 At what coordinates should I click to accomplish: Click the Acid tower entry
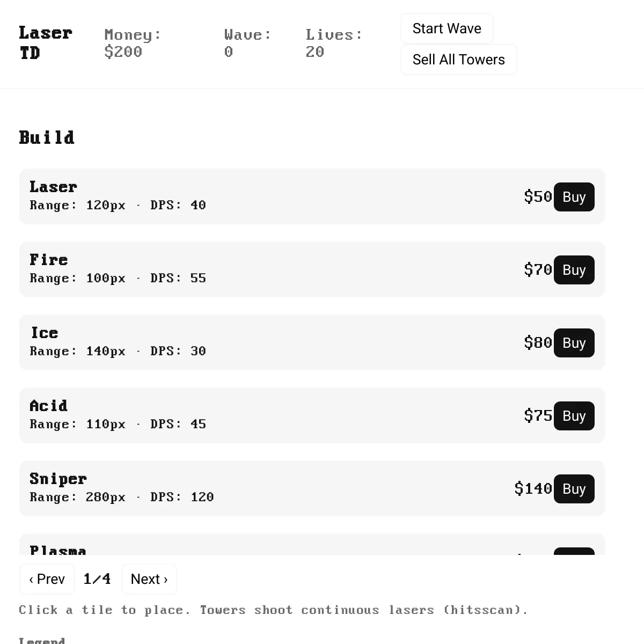click(312, 415)
